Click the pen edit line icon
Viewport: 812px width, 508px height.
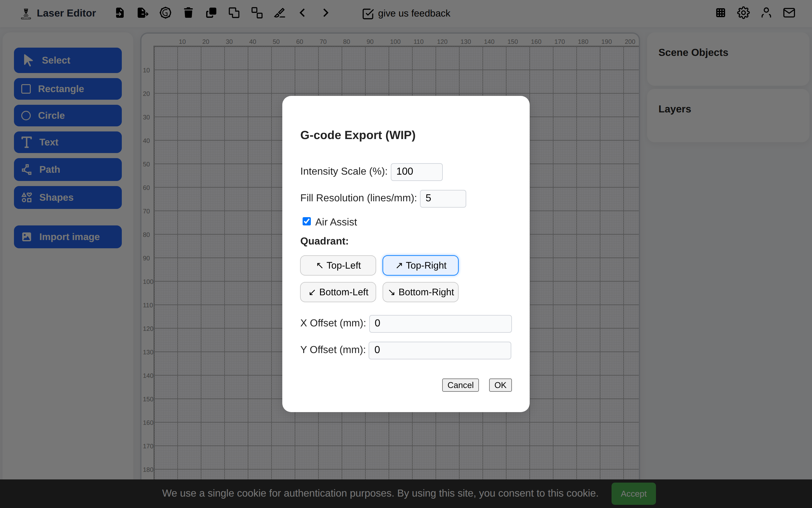coord(279,13)
